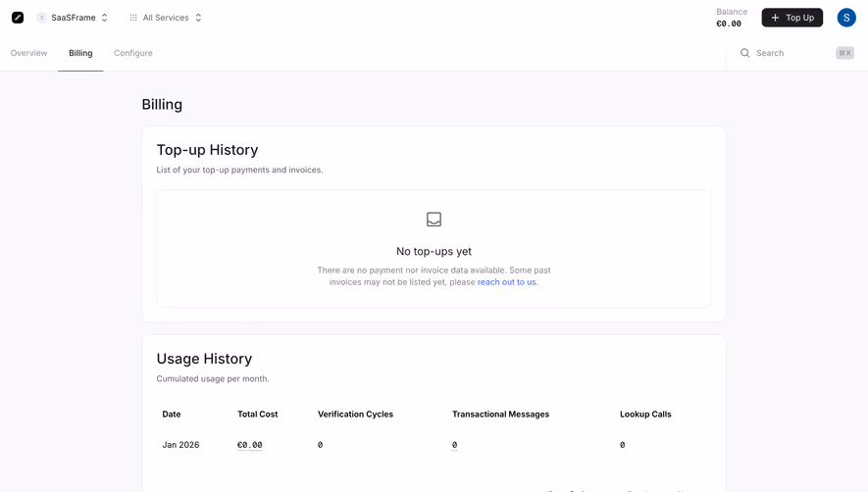
Task: Click the All Services grid icon
Action: [133, 18]
